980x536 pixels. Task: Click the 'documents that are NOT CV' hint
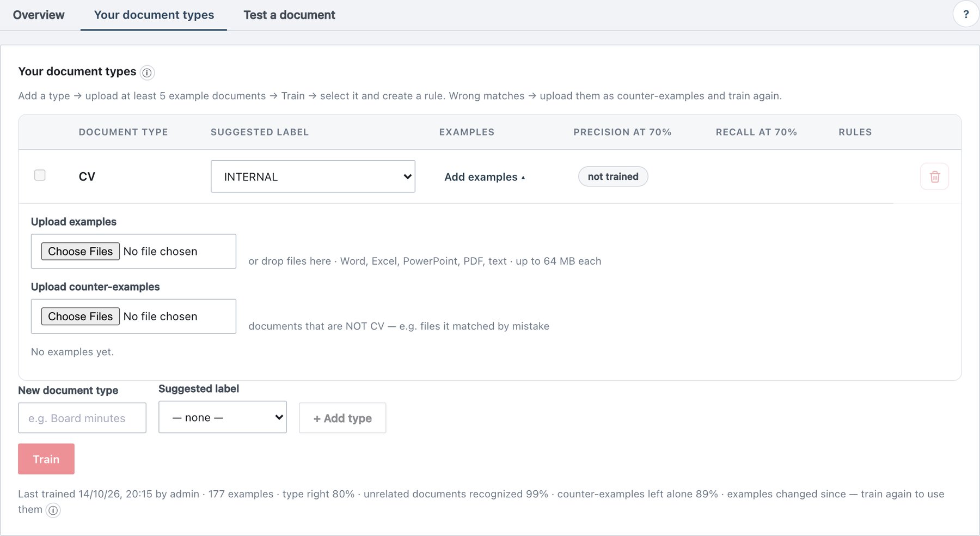(399, 326)
